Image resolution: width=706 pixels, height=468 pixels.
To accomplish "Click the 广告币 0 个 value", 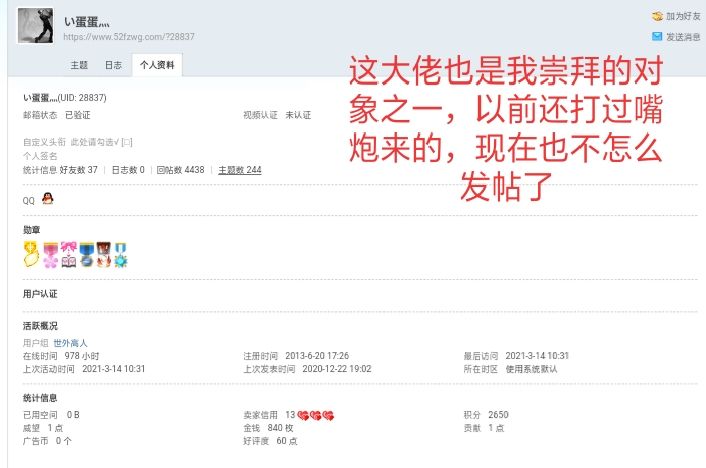I will click(47, 441).
